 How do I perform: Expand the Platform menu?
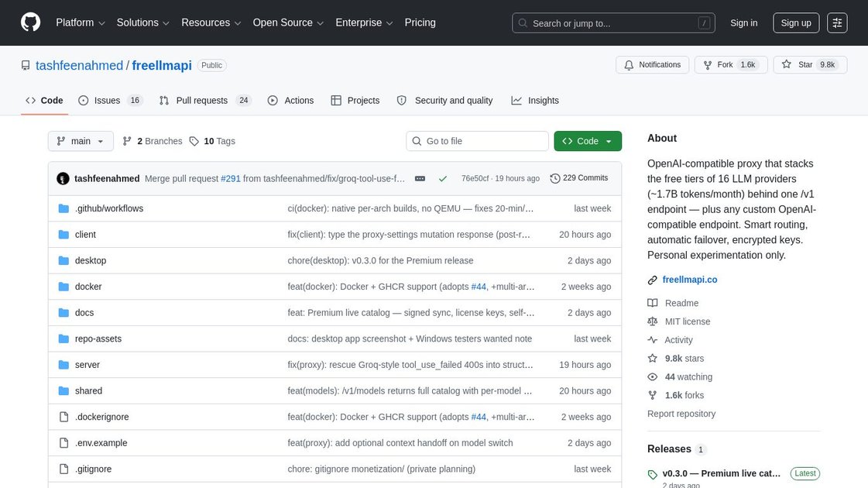[81, 22]
